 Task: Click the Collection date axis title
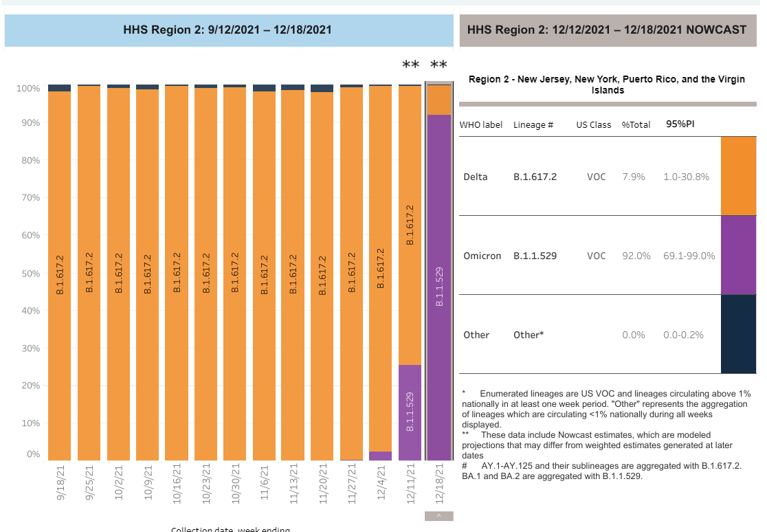coord(230,529)
